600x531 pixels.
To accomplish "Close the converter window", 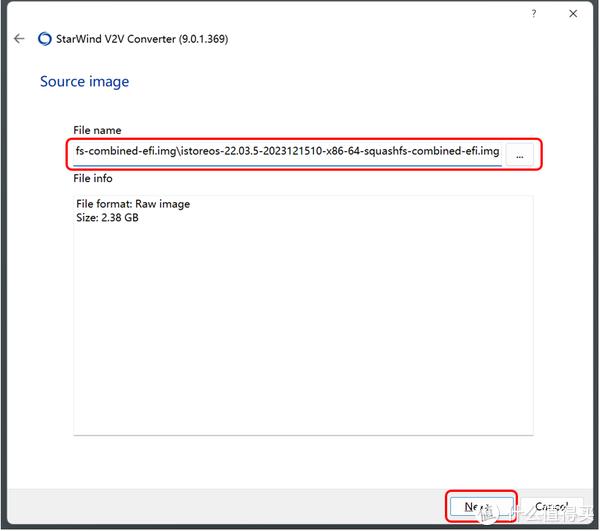I will [x=573, y=14].
